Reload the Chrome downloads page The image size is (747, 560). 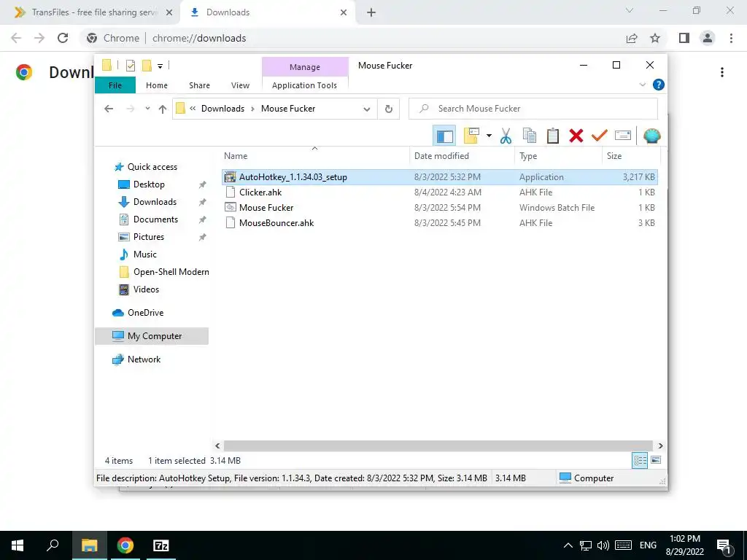click(63, 38)
